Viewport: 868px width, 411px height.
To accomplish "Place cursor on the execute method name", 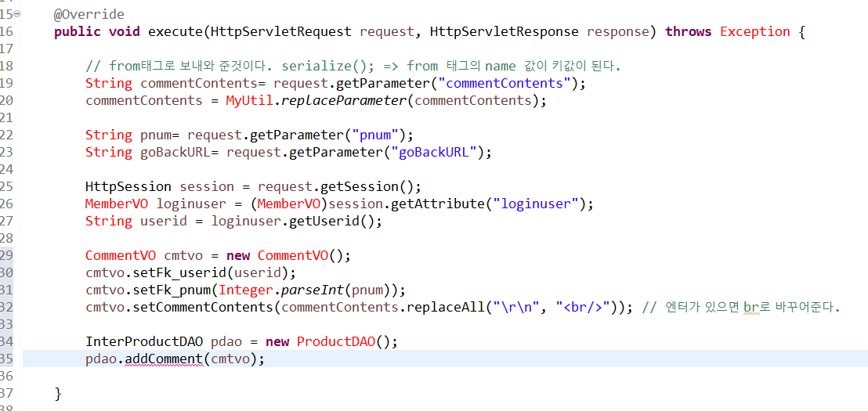I will (x=175, y=31).
